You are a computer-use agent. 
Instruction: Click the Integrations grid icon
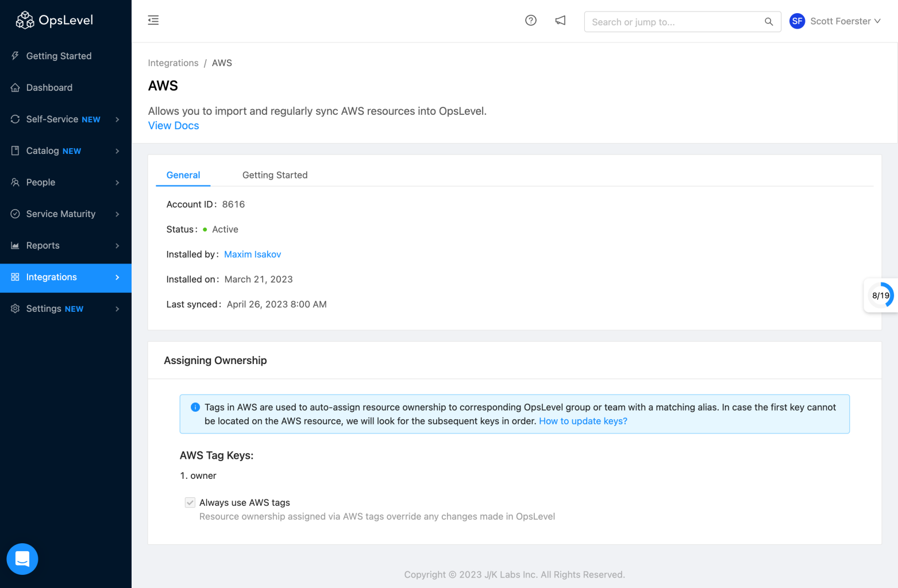(x=16, y=277)
